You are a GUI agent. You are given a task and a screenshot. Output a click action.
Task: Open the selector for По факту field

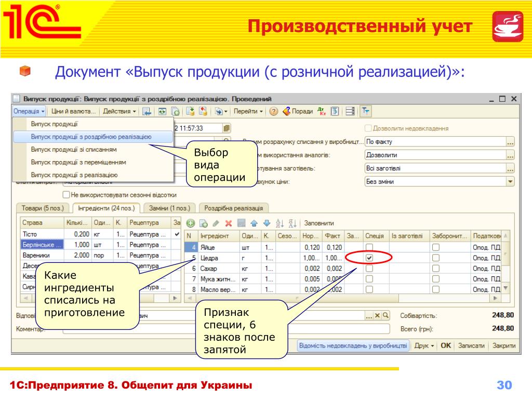[510, 142]
